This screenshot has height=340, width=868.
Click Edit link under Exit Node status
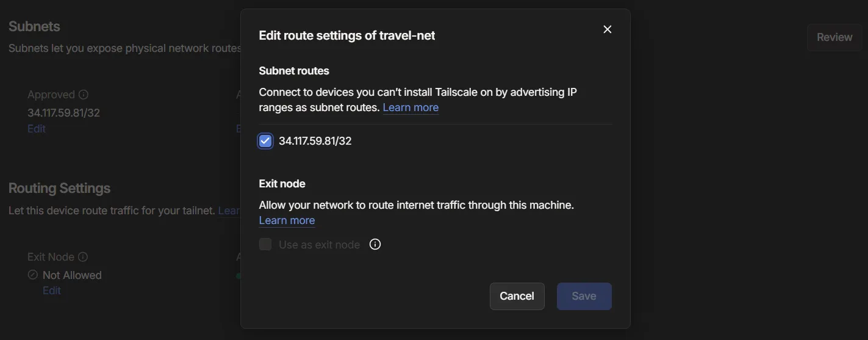point(52,291)
